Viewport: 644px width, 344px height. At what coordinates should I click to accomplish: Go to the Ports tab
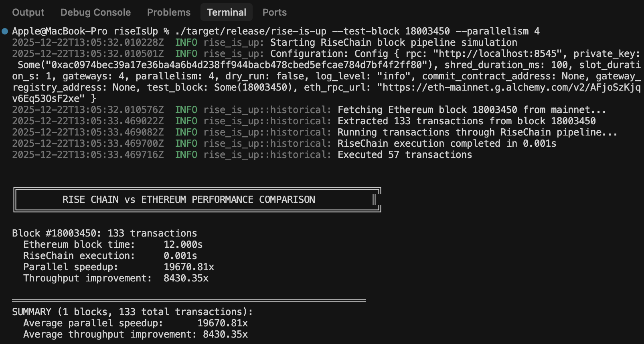click(274, 12)
